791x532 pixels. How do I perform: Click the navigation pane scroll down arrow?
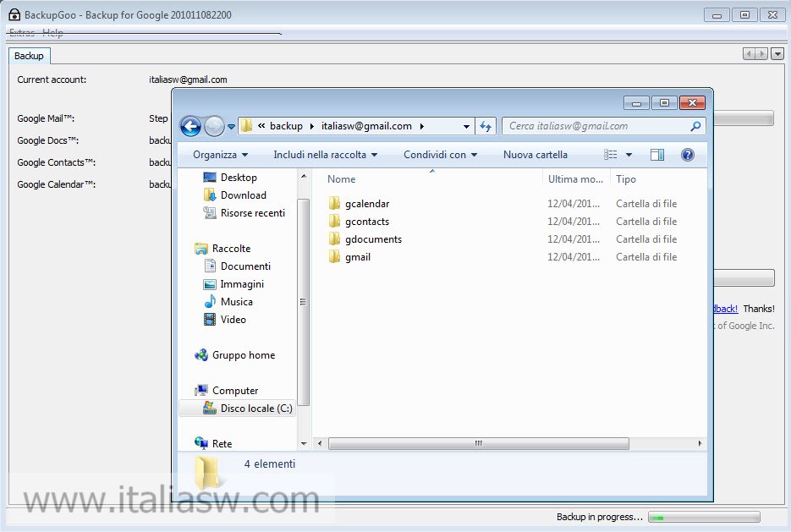[303, 444]
